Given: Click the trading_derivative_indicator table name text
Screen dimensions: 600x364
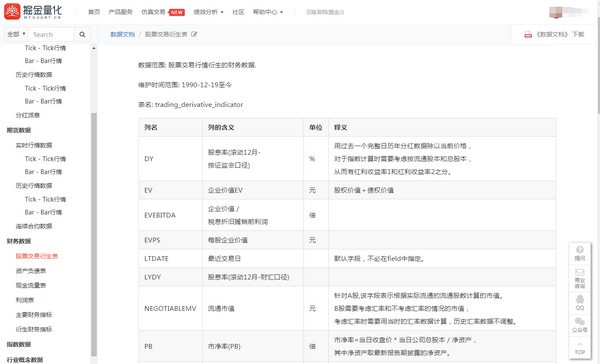Looking at the screenshot, I should click(199, 104).
